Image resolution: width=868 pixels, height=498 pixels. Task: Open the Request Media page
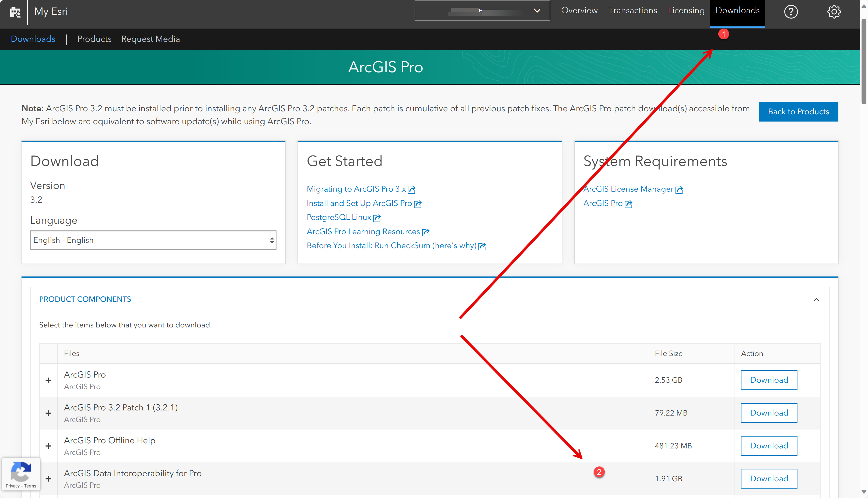(x=150, y=39)
